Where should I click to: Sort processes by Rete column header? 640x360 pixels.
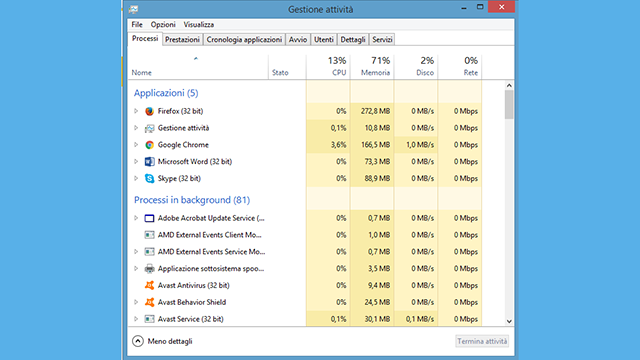coord(460,67)
